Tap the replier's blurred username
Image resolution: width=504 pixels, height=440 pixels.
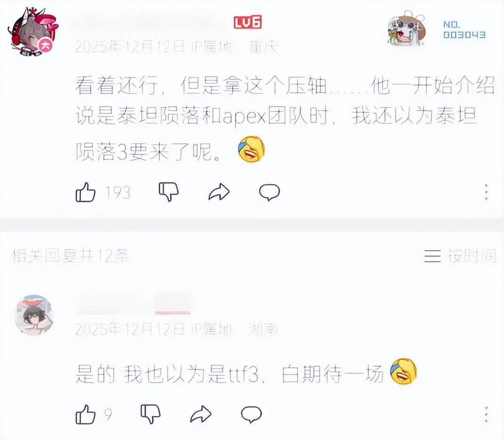(134, 303)
